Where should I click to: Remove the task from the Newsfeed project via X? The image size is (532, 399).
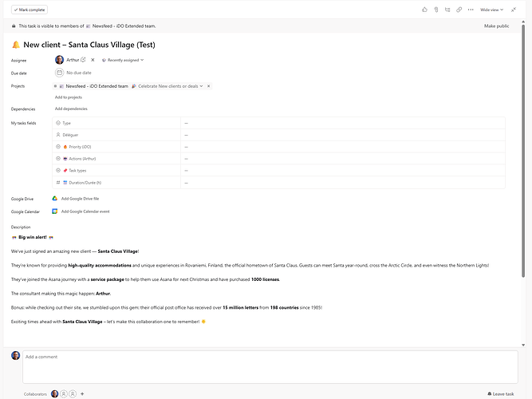[x=209, y=86]
